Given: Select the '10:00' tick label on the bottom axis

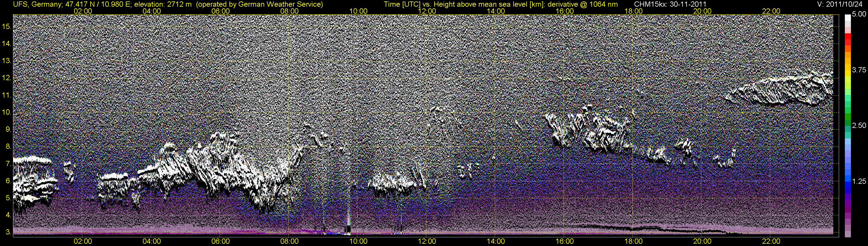Looking at the screenshot, I should point(358,241).
